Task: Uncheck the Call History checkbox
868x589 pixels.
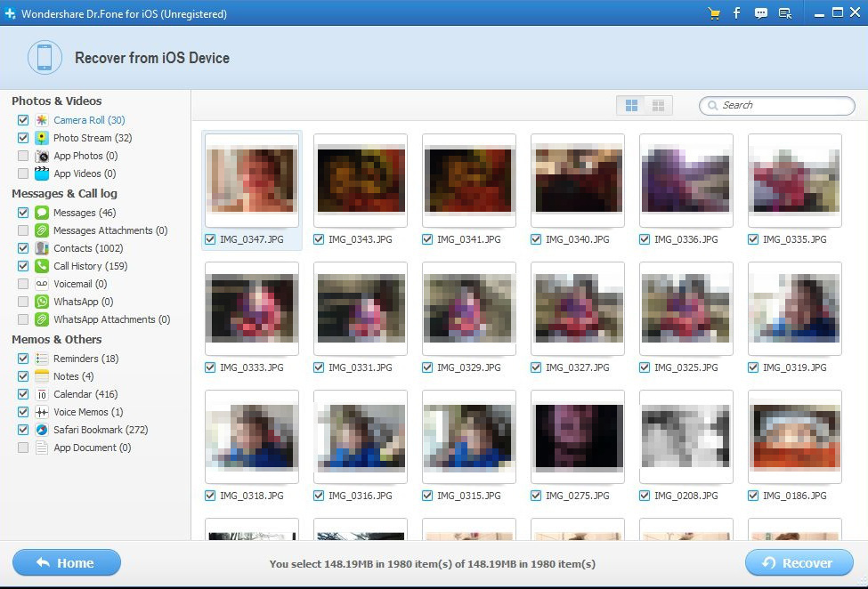Action: 22,266
